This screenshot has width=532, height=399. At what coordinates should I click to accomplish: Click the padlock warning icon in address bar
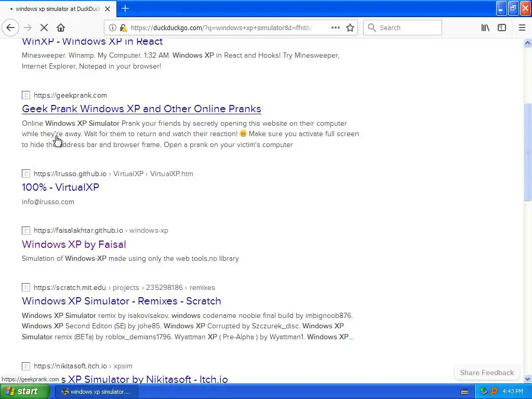click(124, 28)
